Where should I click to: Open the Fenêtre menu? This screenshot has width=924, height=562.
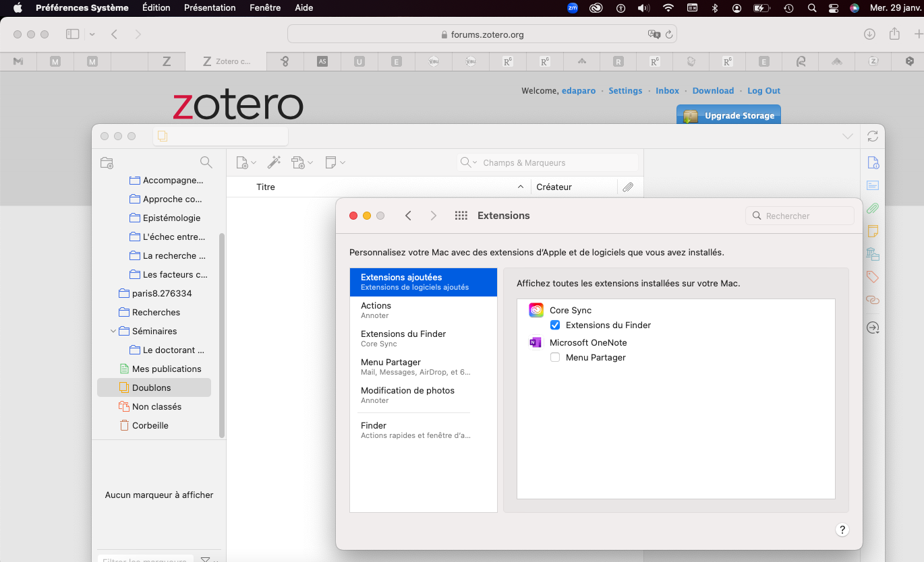click(x=265, y=8)
